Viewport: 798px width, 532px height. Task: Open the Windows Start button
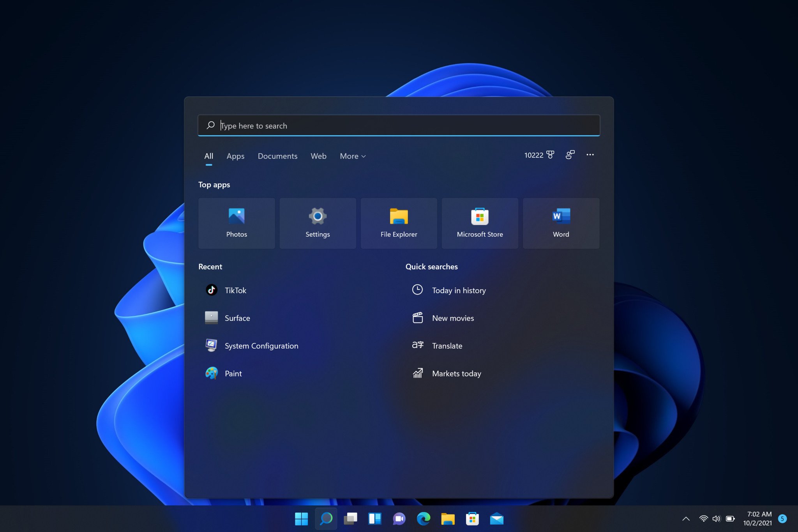301,519
